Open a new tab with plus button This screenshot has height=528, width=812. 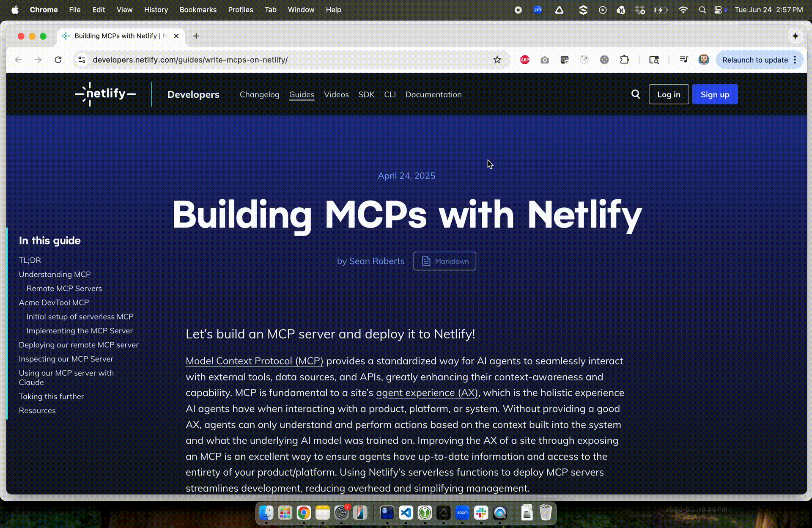pyautogui.click(x=196, y=36)
